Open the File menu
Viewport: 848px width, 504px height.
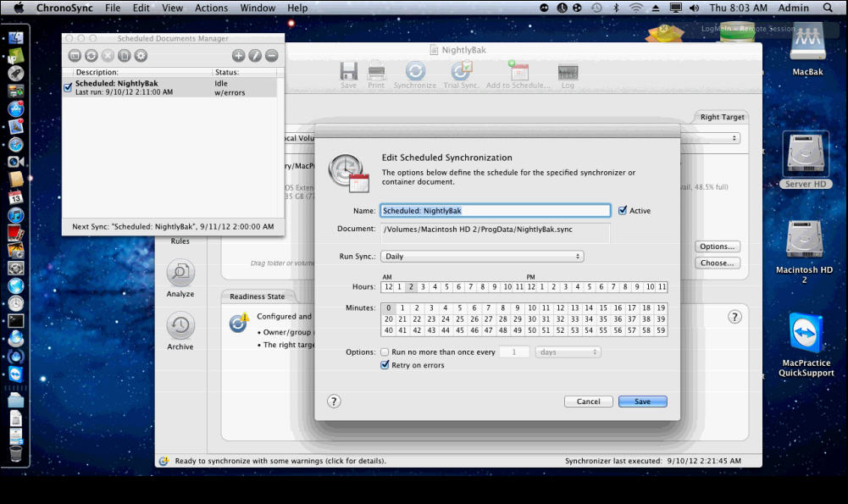pyautogui.click(x=113, y=8)
